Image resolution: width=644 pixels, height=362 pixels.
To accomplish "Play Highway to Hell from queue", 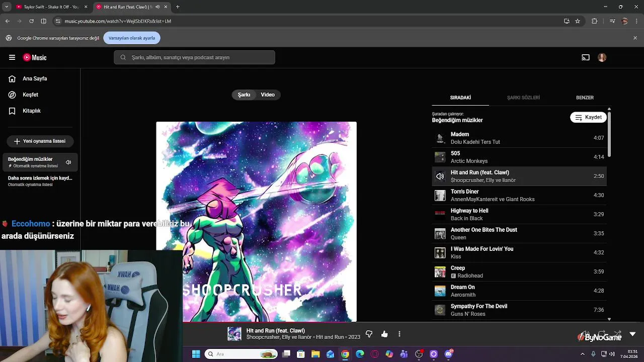I will coord(519,214).
